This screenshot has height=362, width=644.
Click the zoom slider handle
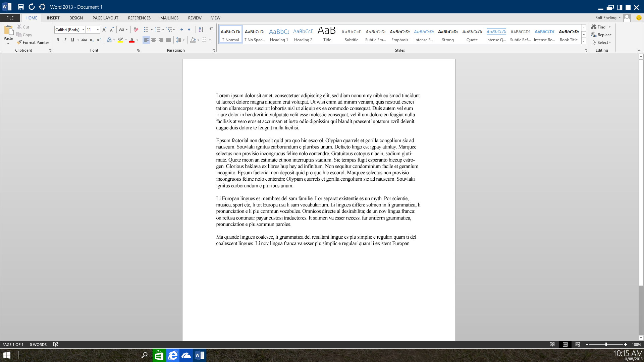(606, 345)
